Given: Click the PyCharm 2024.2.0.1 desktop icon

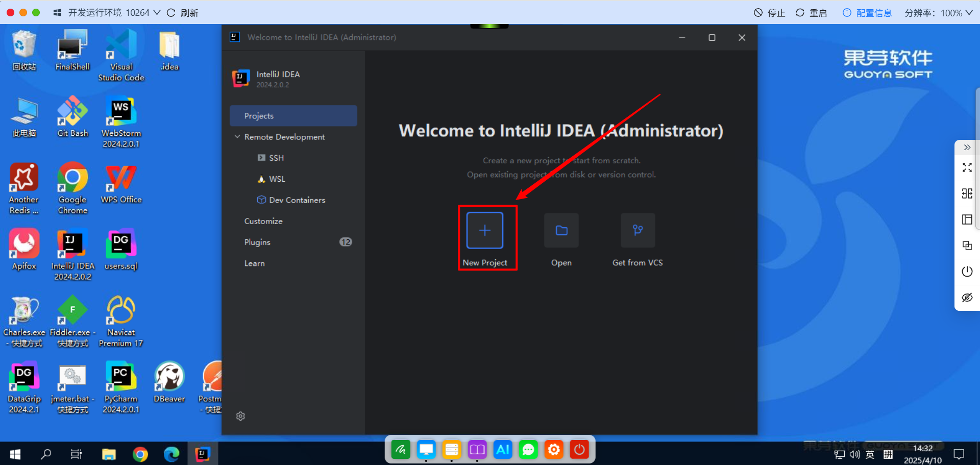Looking at the screenshot, I should [x=121, y=388].
